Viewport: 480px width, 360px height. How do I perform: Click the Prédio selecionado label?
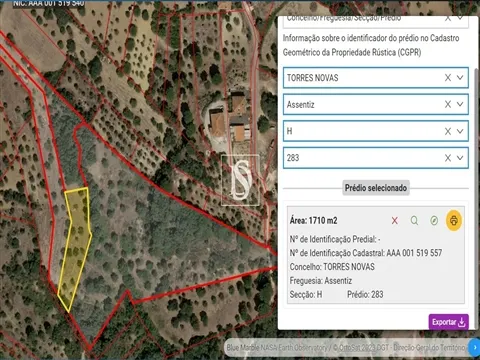click(x=376, y=188)
